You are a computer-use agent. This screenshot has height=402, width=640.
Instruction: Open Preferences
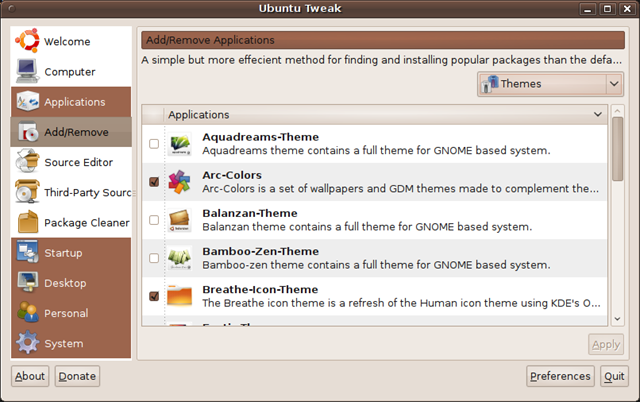click(x=560, y=376)
